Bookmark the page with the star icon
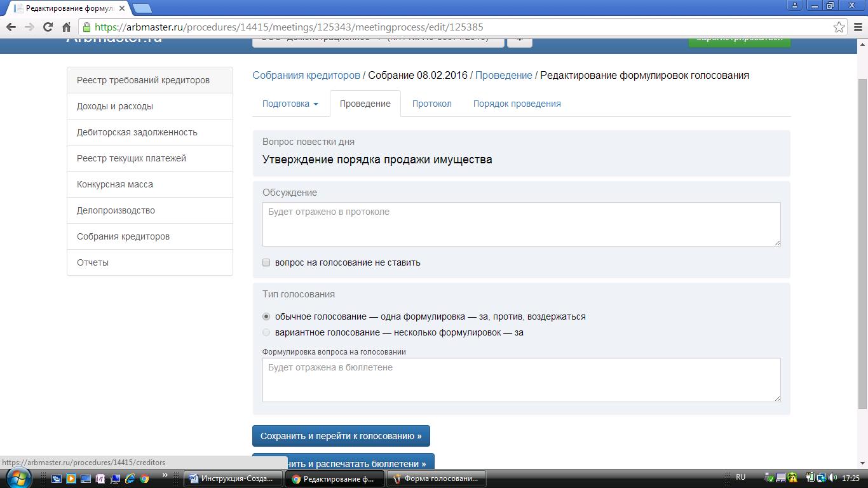Viewport: 868px width, 488px height. tap(839, 27)
